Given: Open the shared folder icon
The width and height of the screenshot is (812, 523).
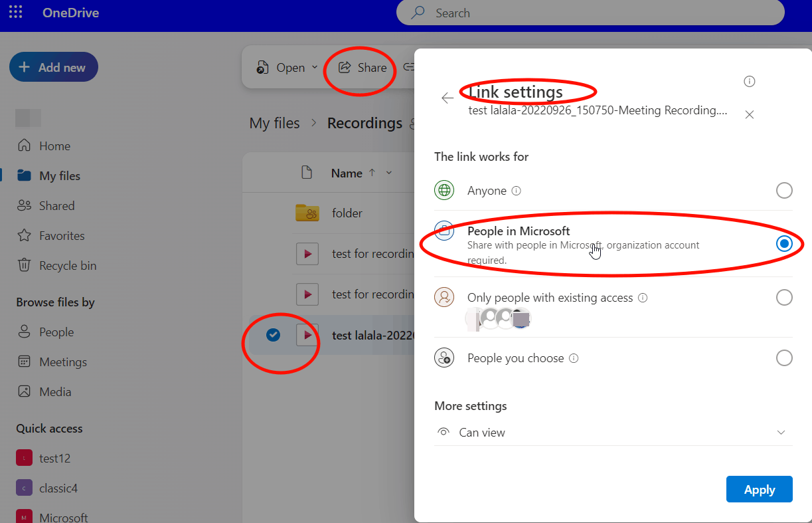Looking at the screenshot, I should click(x=307, y=213).
